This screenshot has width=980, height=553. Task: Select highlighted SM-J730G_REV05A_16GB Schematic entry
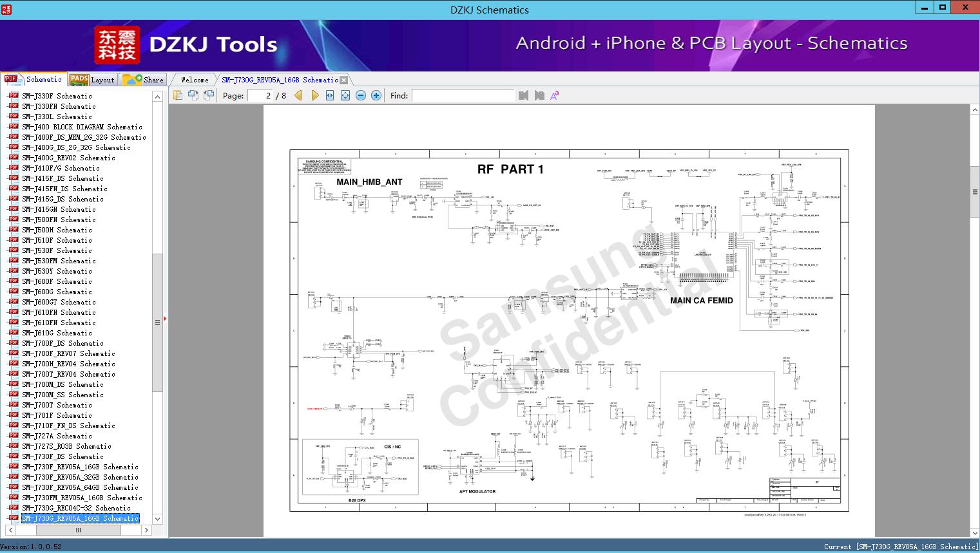pos(80,518)
